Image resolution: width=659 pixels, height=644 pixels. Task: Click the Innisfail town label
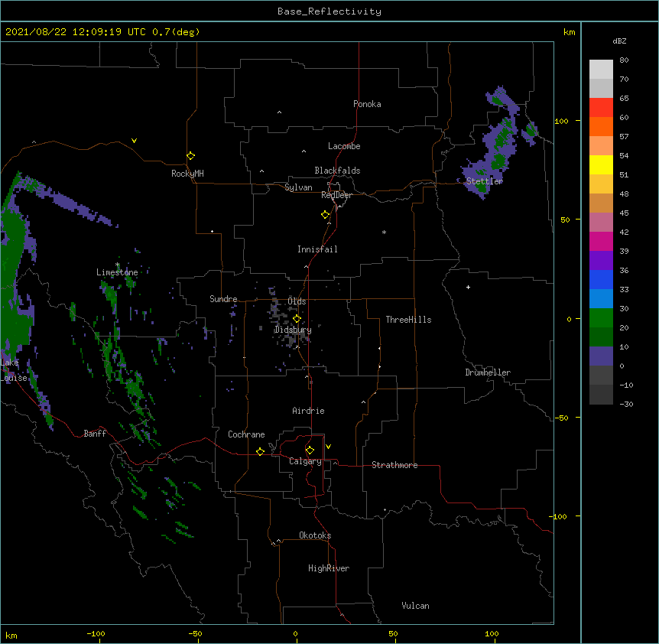click(317, 249)
